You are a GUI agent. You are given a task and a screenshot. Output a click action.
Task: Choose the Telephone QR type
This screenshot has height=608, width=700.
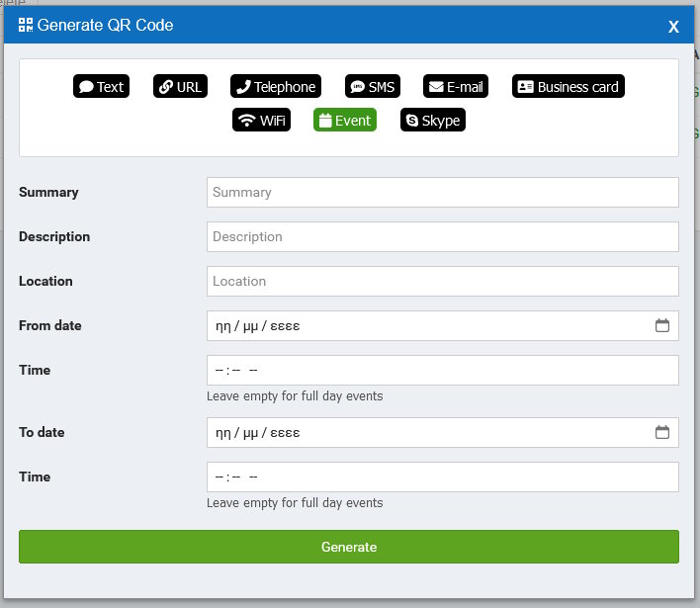click(x=276, y=87)
